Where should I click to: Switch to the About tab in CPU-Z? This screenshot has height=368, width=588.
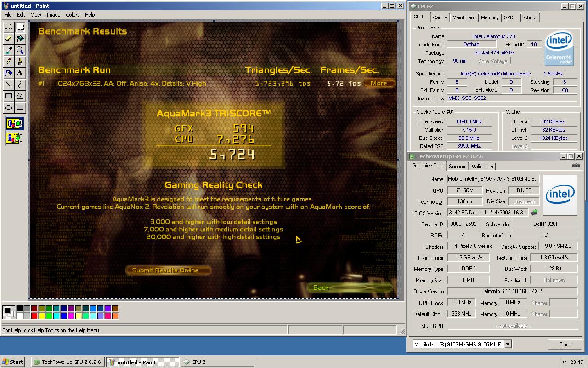click(530, 17)
